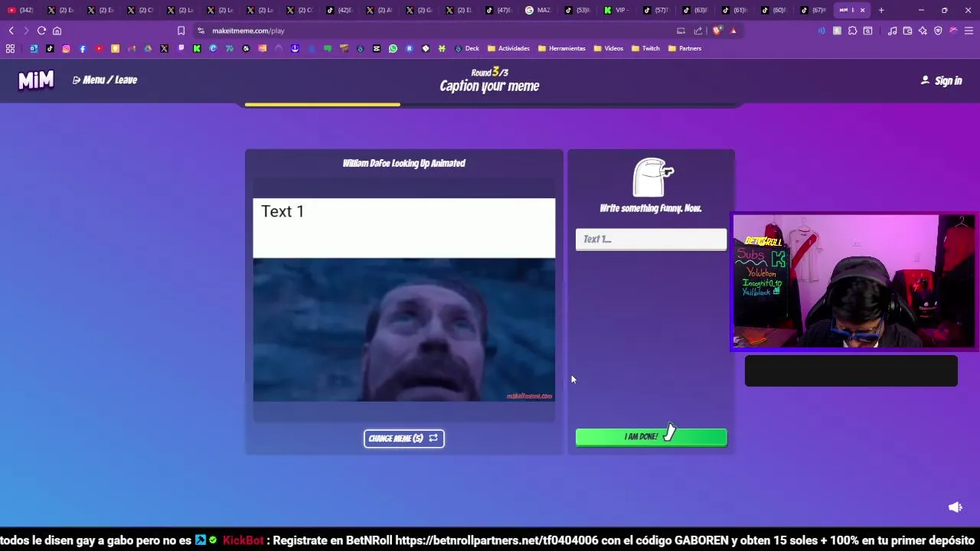
Task: Open the Twitch bookmarks folder
Action: [645, 48]
